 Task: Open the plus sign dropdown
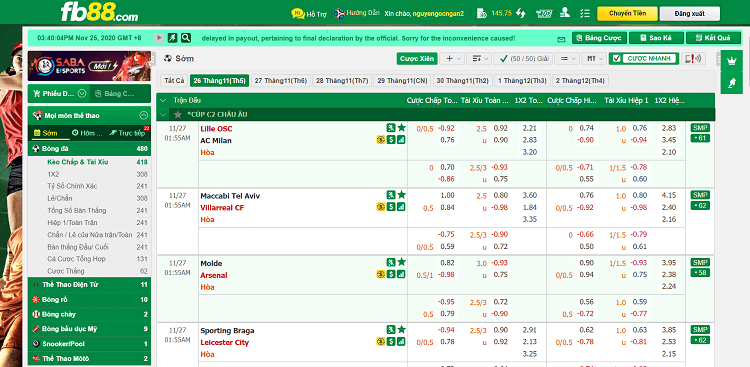(x=452, y=58)
